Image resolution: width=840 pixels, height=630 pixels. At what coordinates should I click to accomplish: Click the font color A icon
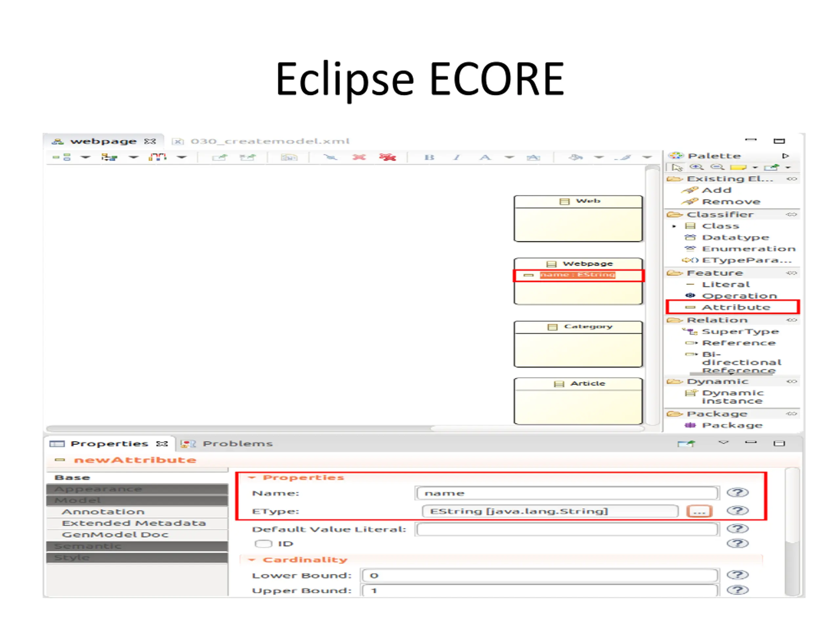[485, 157]
